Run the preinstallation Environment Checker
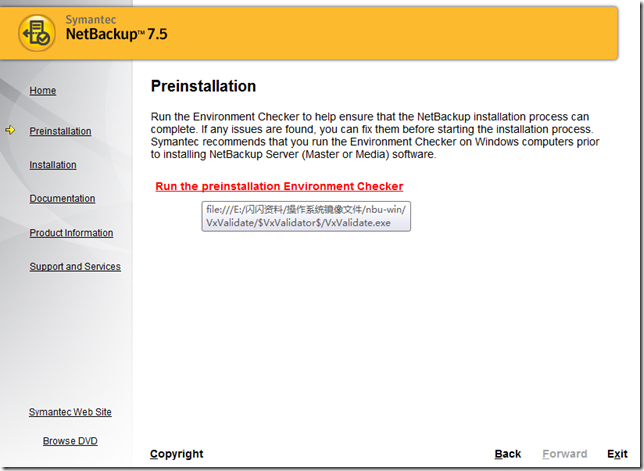 click(x=279, y=186)
